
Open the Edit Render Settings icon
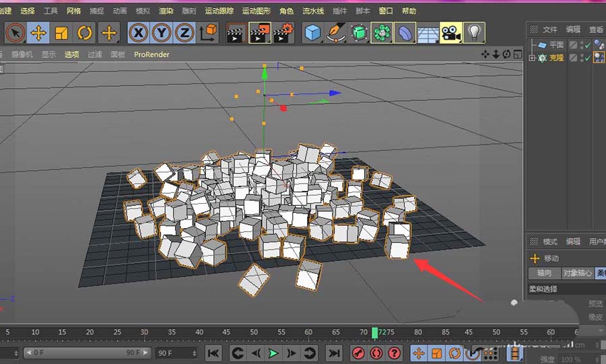pyautogui.click(x=283, y=32)
